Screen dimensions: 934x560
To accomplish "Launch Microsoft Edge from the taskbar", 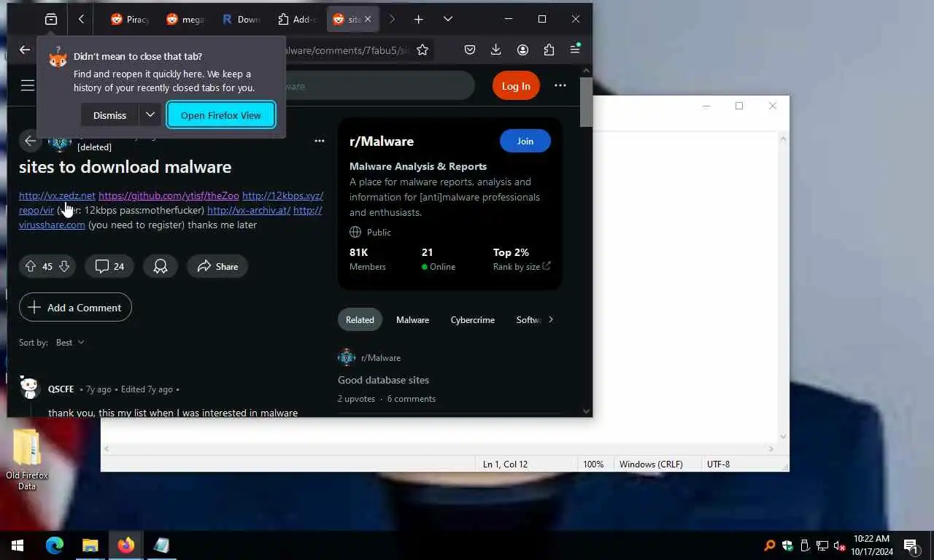I will [x=55, y=545].
